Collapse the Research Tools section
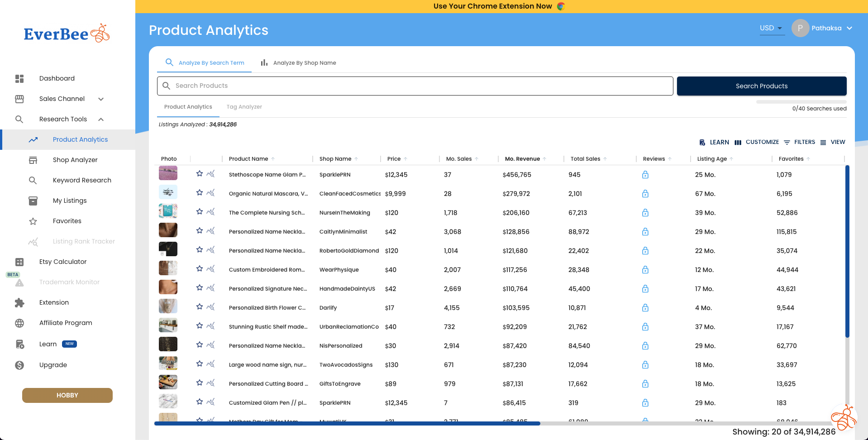 100,119
